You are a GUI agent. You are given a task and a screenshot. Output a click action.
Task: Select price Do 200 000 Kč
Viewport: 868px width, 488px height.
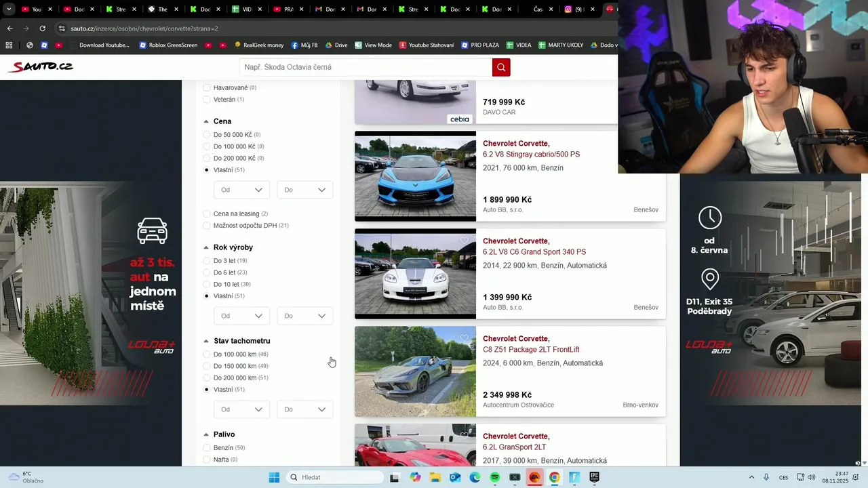coord(207,158)
